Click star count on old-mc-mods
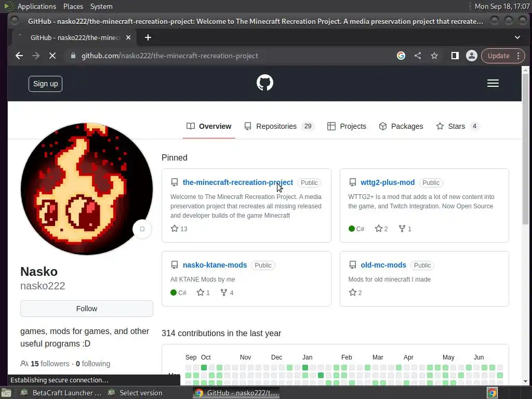Image resolution: width=532 pixels, height=399 pixels. click(355, 292)
